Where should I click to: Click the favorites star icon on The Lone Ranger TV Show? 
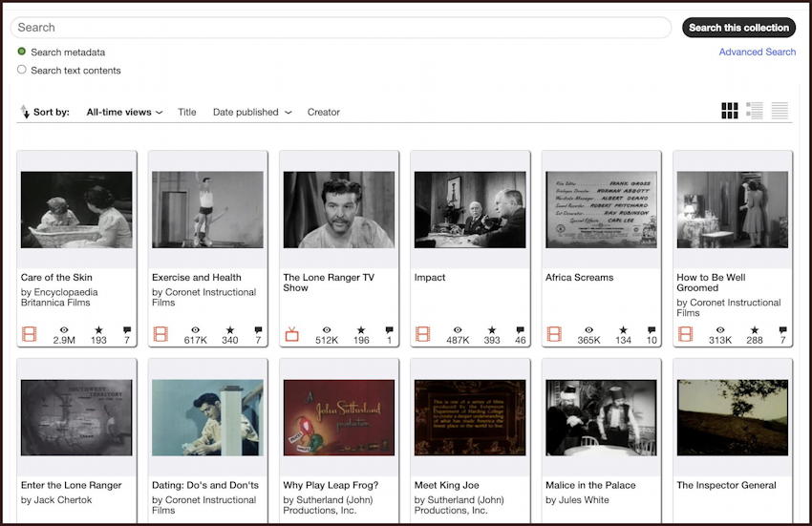pyautogui.click(x=361, y=329)
